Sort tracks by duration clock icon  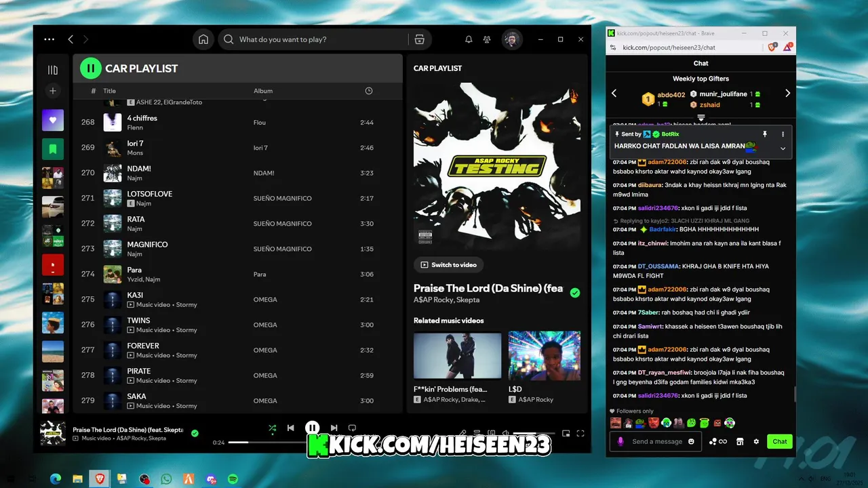click(x=369, y=91)
